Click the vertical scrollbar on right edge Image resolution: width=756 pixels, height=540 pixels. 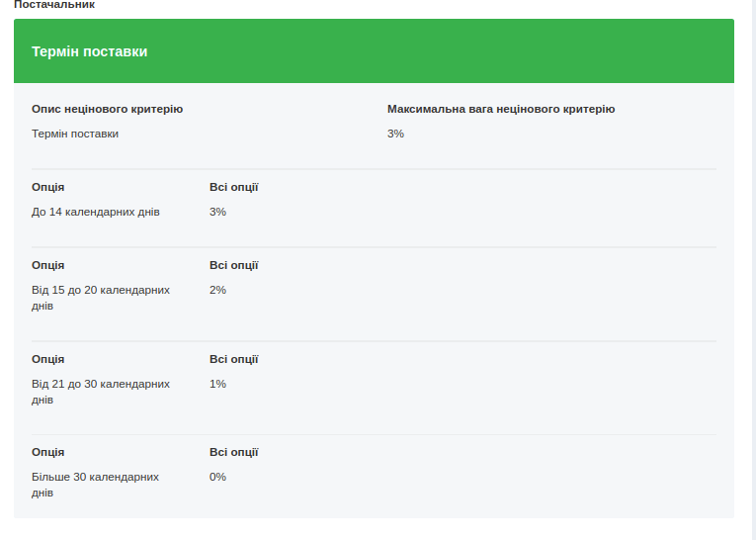(752, 270)
